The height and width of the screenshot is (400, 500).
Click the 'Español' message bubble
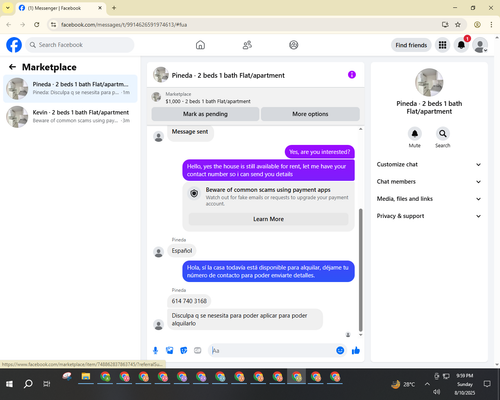point(182,251)
